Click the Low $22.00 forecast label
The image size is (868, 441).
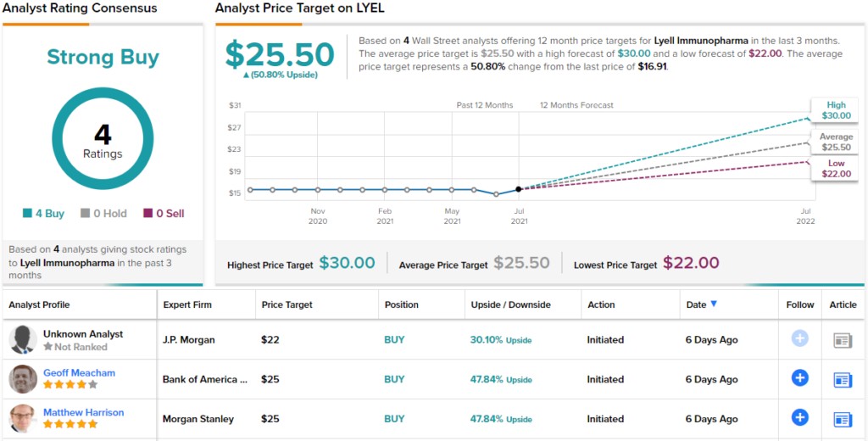tap(836, 168)
